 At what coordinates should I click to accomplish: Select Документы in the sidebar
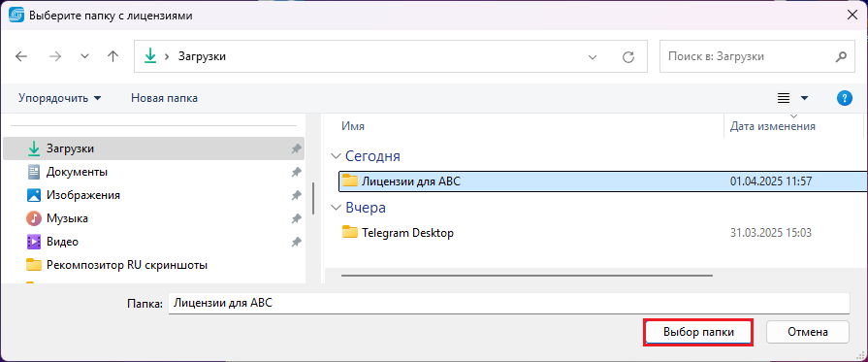[153, 172]
